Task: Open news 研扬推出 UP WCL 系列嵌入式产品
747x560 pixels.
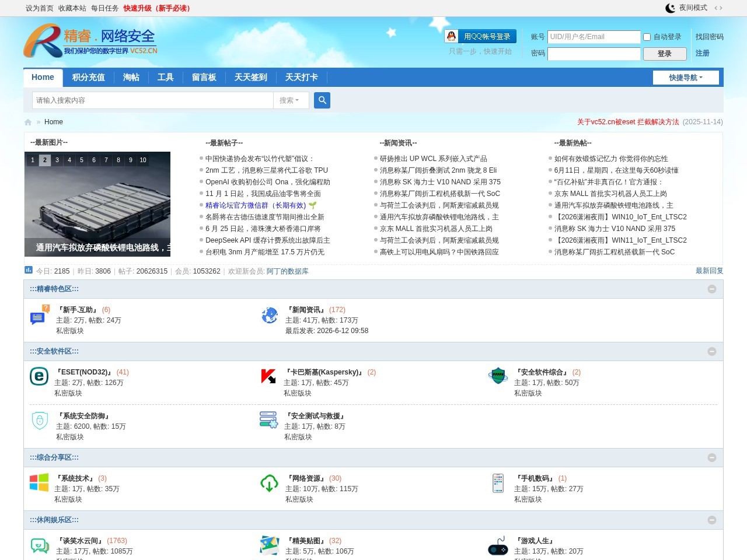Action: (434, 159)
